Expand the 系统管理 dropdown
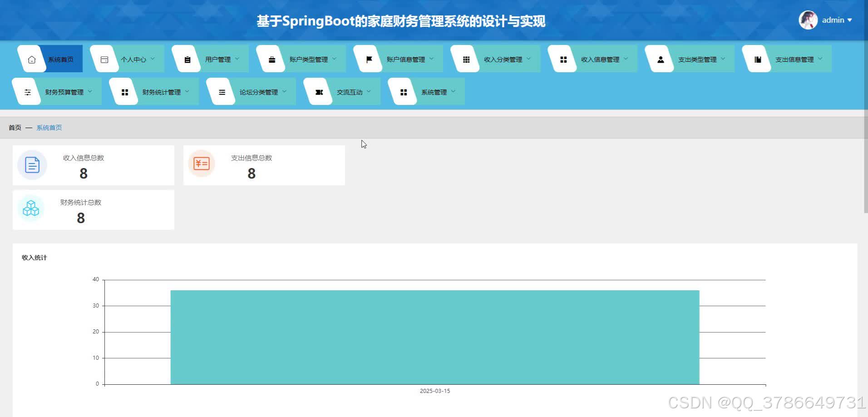Screen dimensions: 868x417 (438, 91)
